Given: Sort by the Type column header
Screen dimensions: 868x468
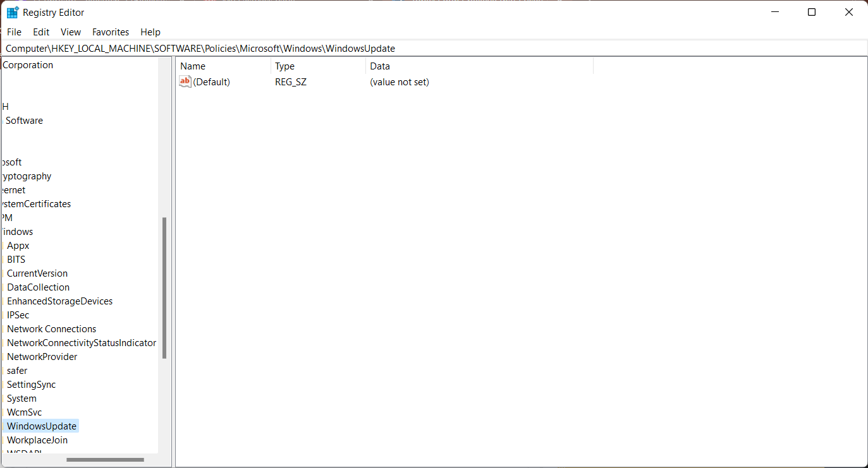Looking at the screenshot, I should tap(319, 66).
